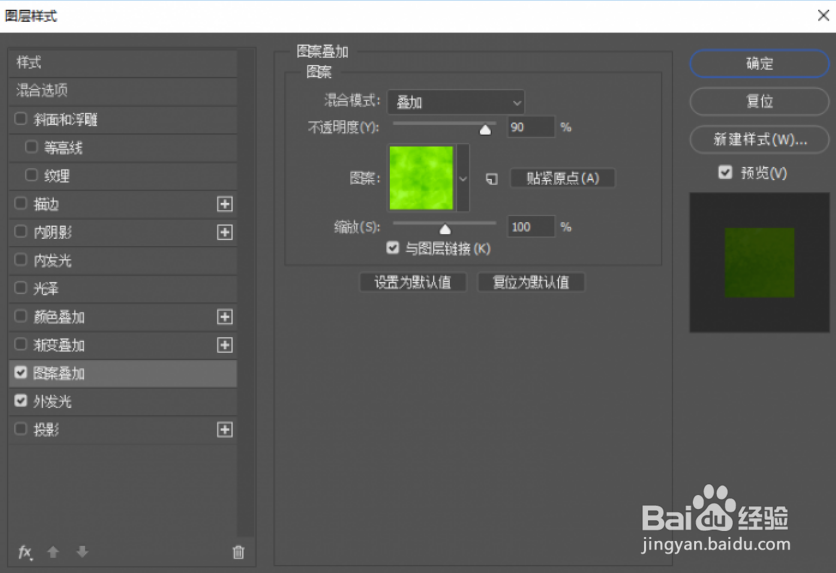Uncheck the 图案叠加 checkbox
This screenshot has width=836, height=573.
[21, 373]
